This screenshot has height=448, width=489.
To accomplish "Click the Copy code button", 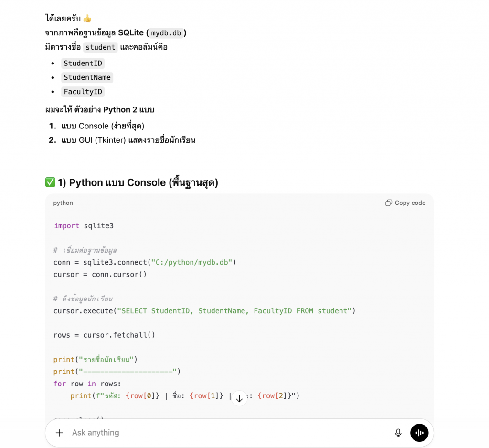I will point(405,203).
